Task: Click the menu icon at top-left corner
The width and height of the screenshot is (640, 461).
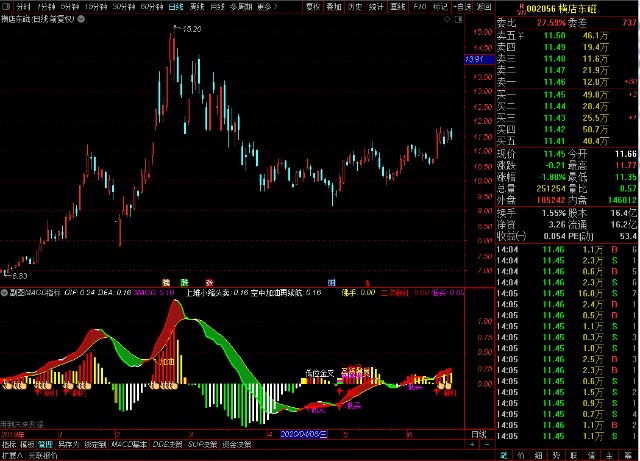Action: click(x=8, y=6)
